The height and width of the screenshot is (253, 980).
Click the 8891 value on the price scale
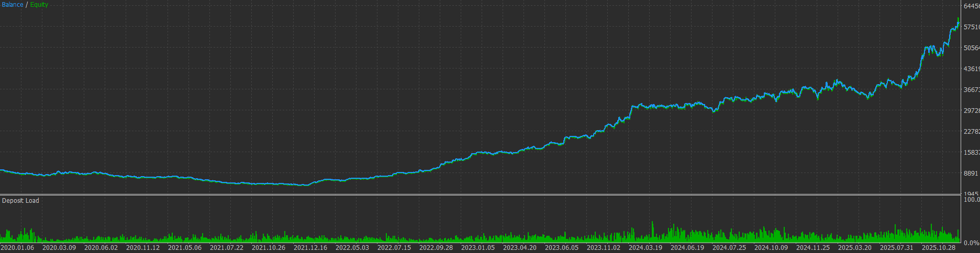point(971,174)
